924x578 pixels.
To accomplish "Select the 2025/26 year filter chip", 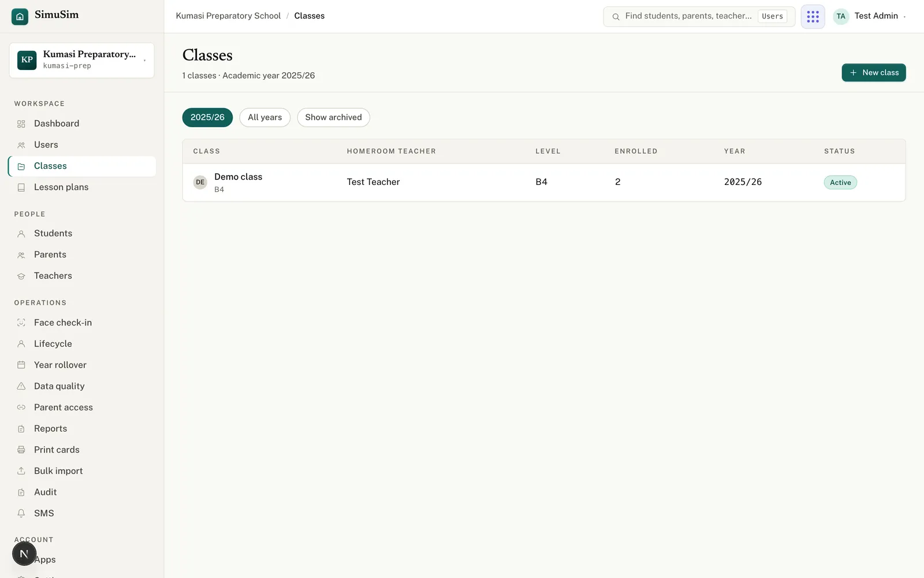I will click(207, 117).
